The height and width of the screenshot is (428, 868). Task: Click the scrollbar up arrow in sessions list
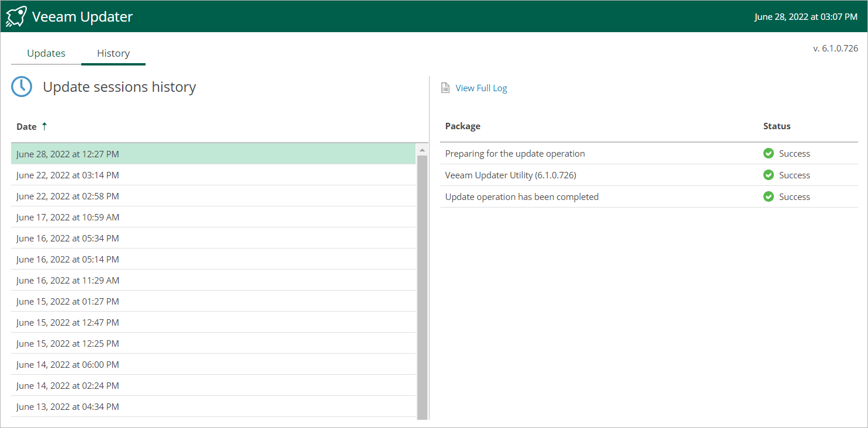click(422, 150)
